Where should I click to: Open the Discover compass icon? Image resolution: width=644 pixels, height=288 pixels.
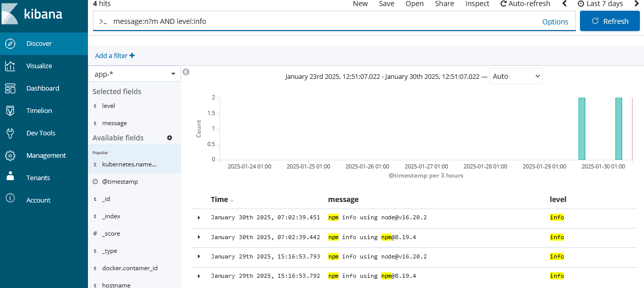point(10,44)
